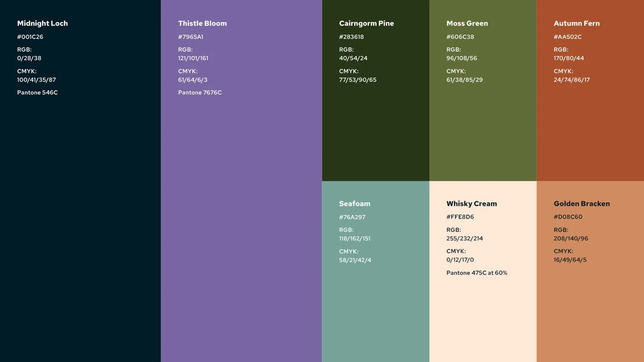Image resolution: width=644 pixels, height=362 pixels.
Task: Click the Midnight Loch title text
Action: pos(43,23)
